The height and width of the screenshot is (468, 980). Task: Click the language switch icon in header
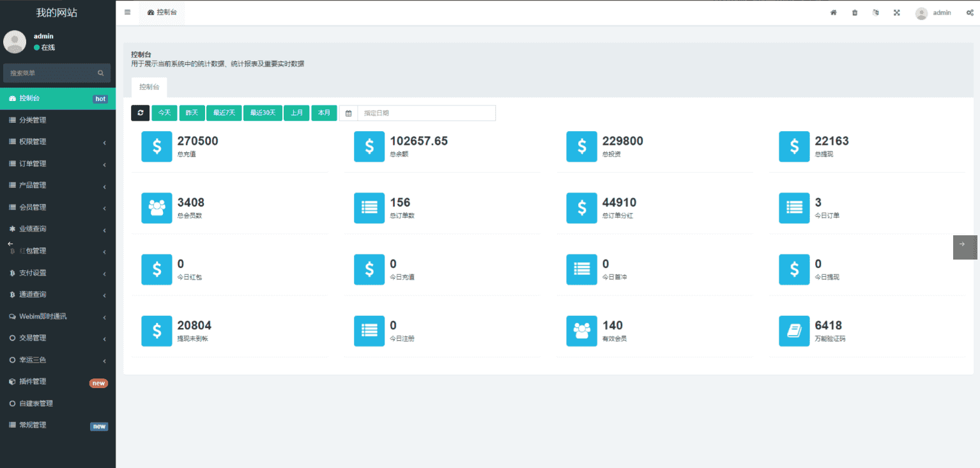click(875, 13)
